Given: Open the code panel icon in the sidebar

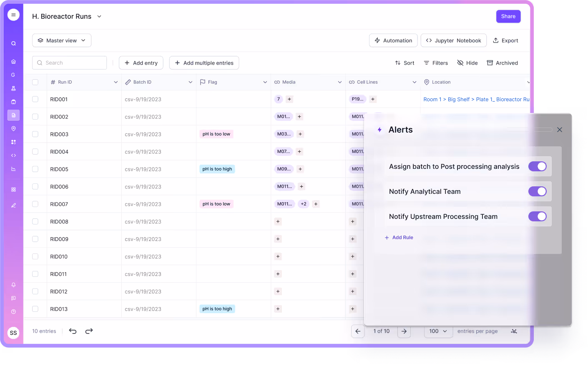Looking at the screenshot, I should coord(13,155).
